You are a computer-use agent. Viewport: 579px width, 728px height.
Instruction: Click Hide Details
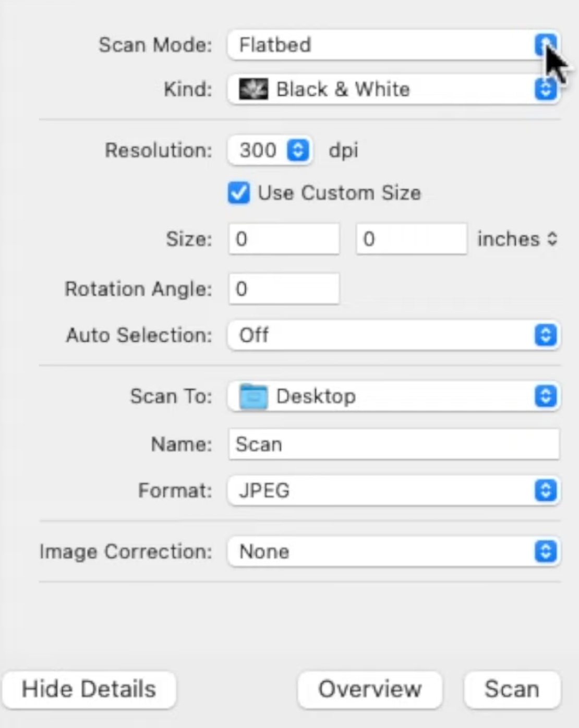pyautogui.click(x=89, y=689)
